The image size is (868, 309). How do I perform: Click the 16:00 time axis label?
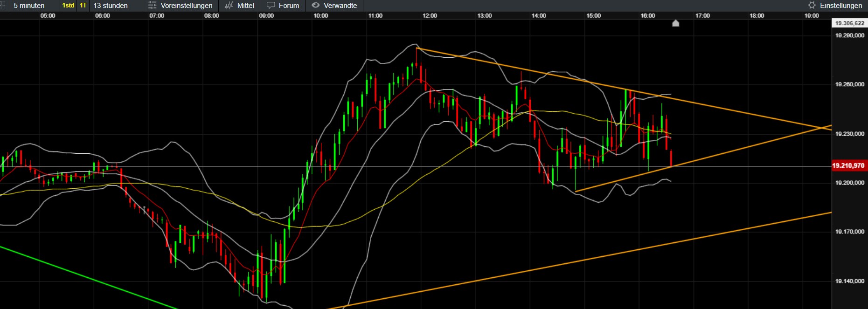(648, 16)
